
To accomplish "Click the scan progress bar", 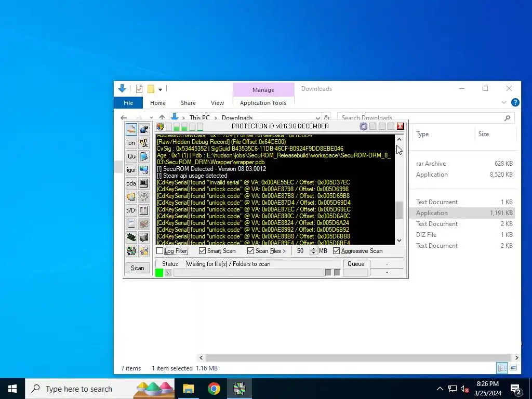I will click(249, 273).
